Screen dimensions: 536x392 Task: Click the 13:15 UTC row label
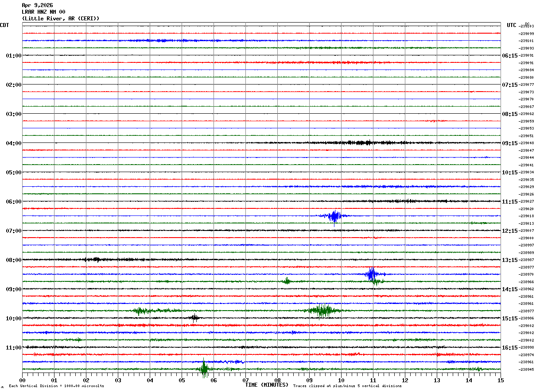509,260
